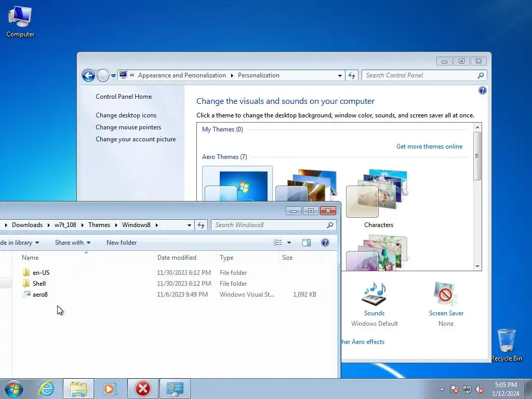Screen dimensions: 532x399
Task: Select the Architecture theme thumbnail
Action: coord(307,185)
